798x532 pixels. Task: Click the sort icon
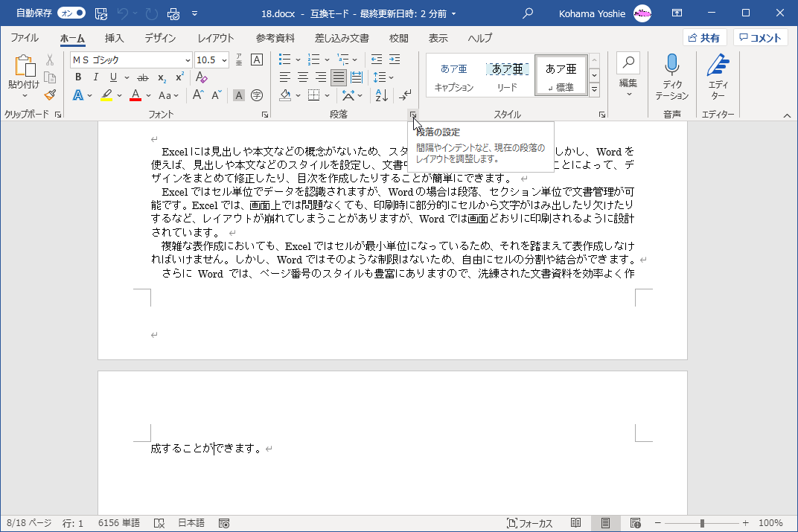[x=382, y=95]
